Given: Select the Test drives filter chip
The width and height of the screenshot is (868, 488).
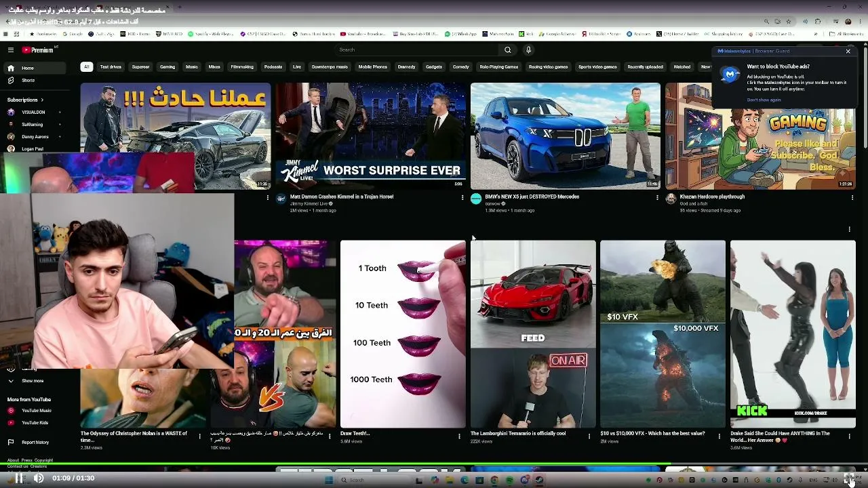Looking at the screenshot, I should pyautogui.click(x=111, y=66).
